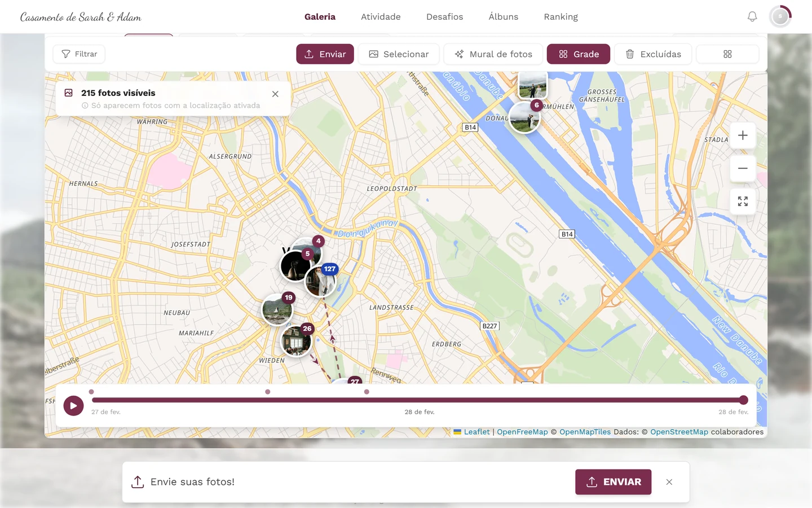812x508 pixels.
Task: Open the OpenStreetMap link
Action: tap(679, 432)
